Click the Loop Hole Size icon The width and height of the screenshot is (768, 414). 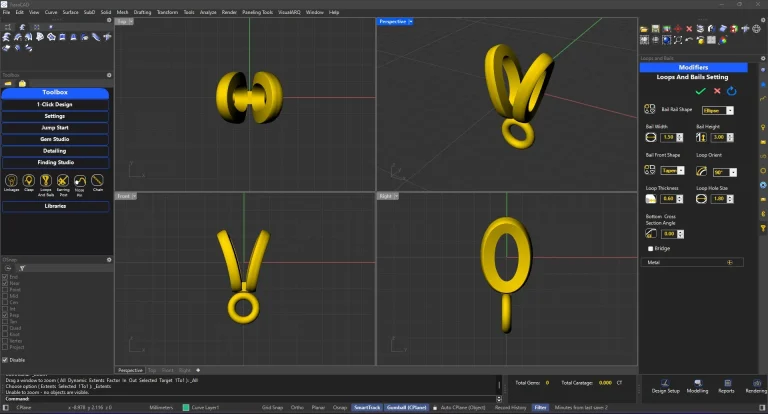pos(701,199)
